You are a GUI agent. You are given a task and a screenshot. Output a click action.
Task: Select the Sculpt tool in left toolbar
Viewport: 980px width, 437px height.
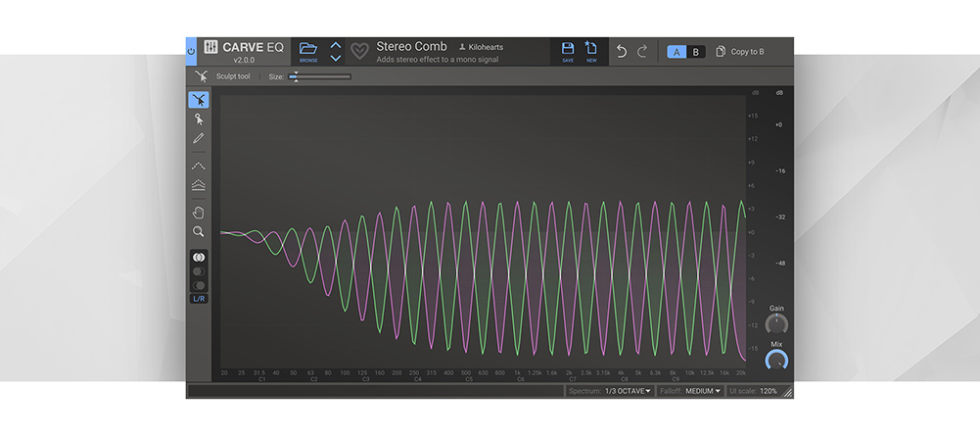(199, 99)
